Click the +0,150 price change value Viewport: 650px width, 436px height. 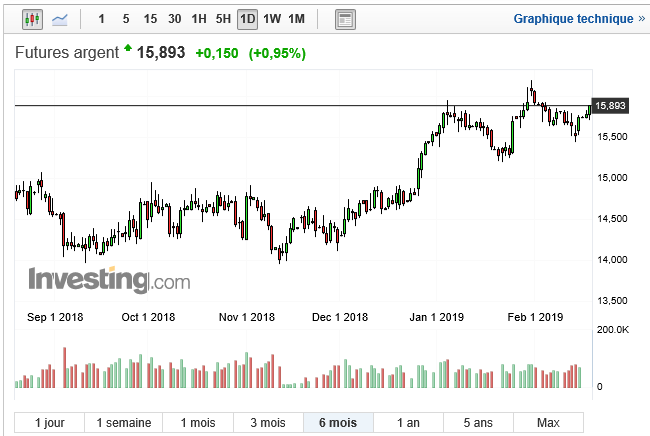pos(217,53)
